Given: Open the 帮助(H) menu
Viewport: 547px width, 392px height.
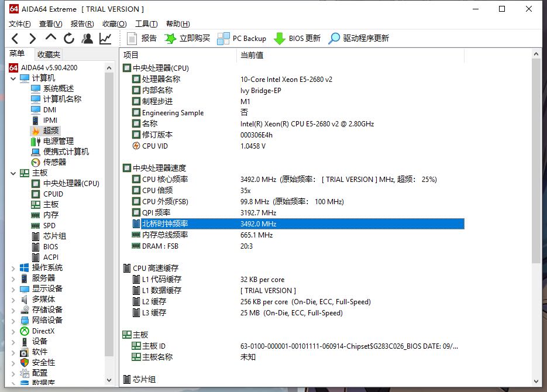Looking at the screenshot, I should point(178,24).
